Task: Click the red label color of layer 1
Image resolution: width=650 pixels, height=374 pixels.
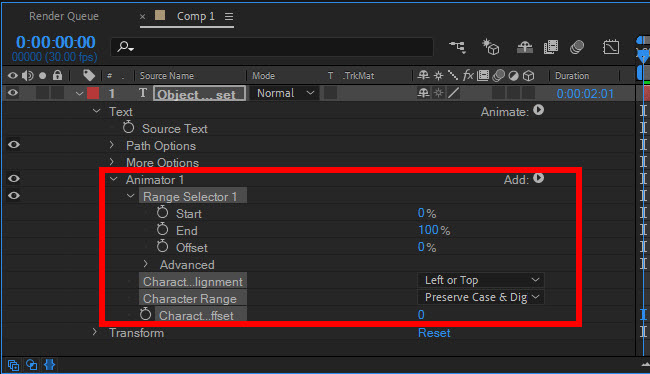Action: coord(93,93)
